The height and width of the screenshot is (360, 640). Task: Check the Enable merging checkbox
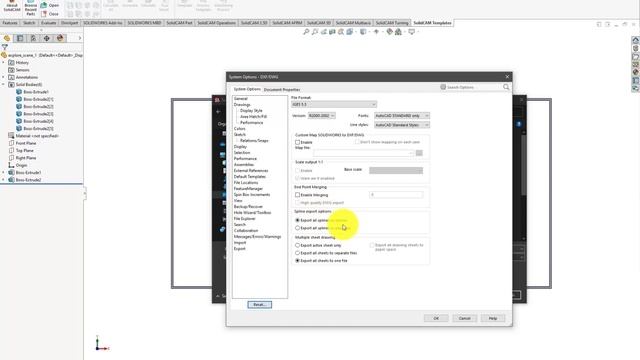(298, 195)
